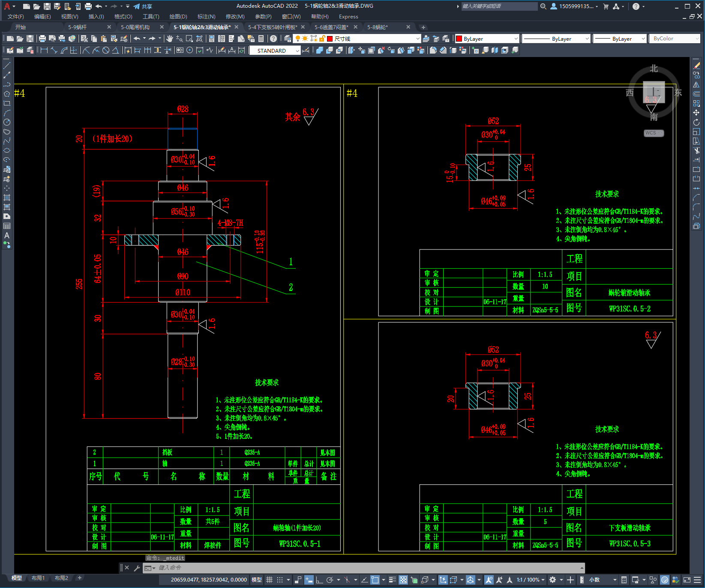The height and width of the screenshot is (588, 705).
Task: Toggle the drawing grid display
Action: click(270, 580)
